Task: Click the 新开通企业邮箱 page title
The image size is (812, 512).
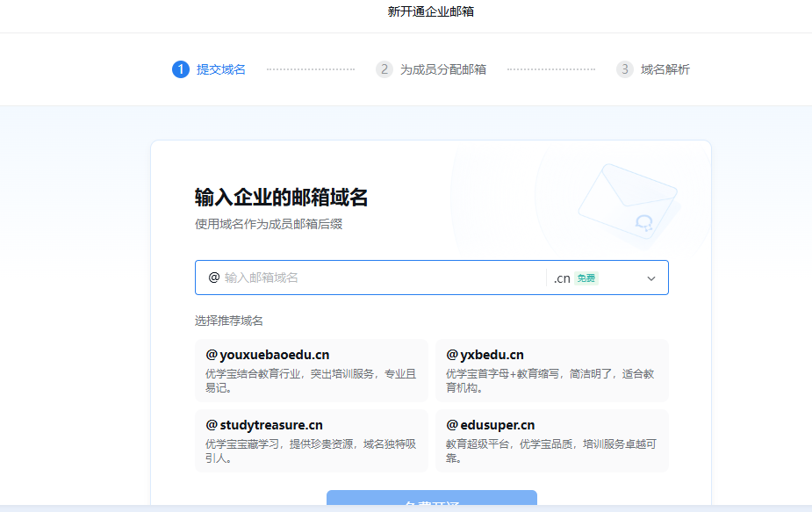Action: click(431, 11)
